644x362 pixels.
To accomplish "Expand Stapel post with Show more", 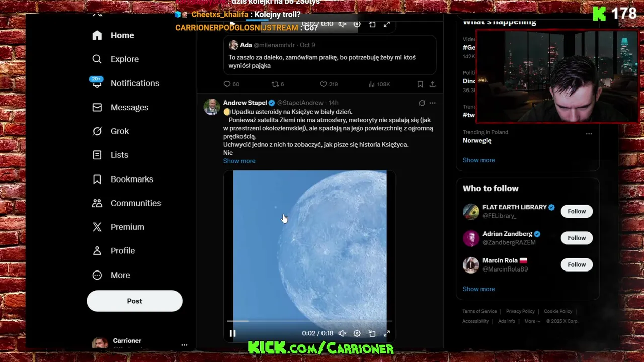I will pos(239,161).
